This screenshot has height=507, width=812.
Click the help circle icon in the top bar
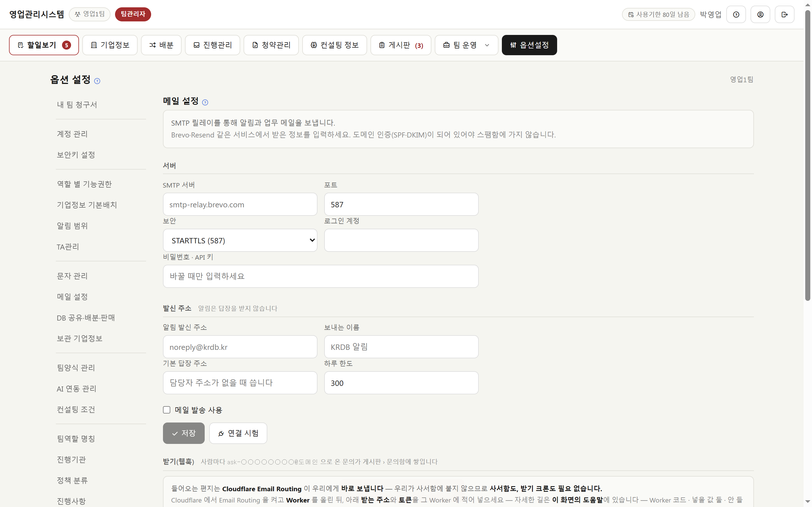(736, 14)
